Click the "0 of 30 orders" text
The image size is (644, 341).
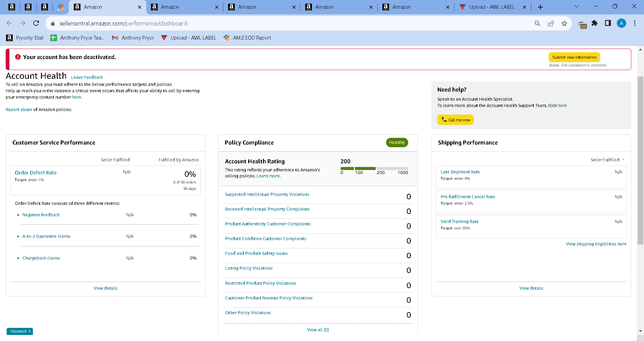(x=184, y=182)
